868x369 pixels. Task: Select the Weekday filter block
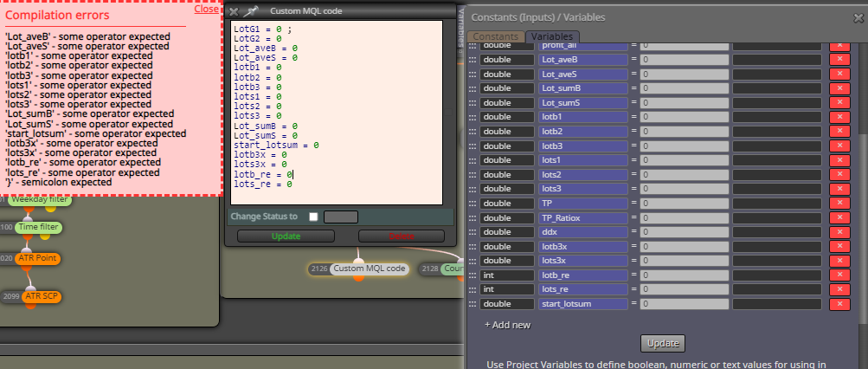coord(39,199)
